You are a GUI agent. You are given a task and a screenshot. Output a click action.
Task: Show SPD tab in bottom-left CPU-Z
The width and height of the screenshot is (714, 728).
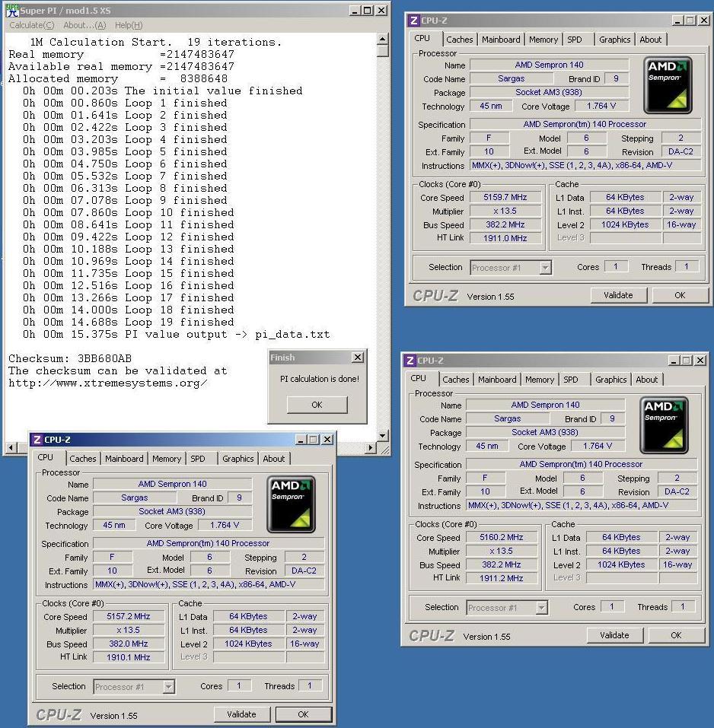tap(198, 458)
